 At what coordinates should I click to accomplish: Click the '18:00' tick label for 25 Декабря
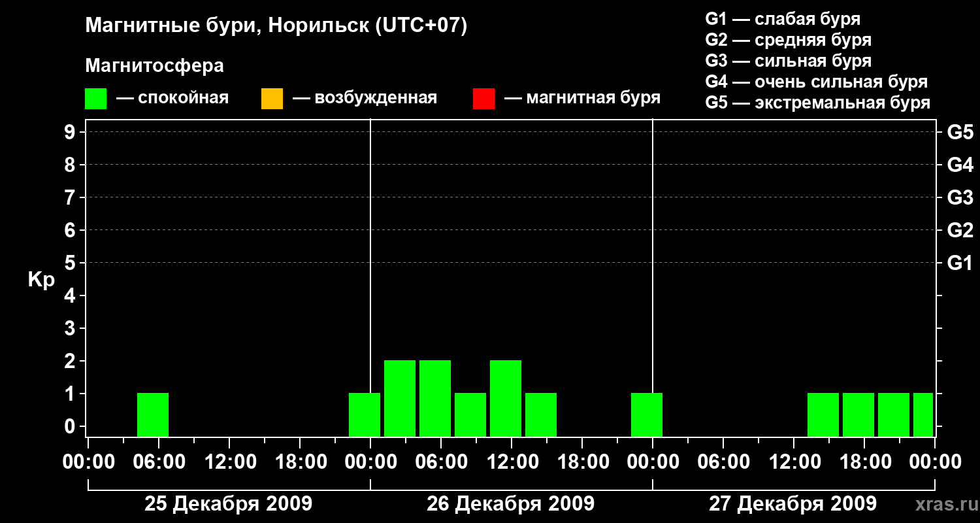click(300, 462)
